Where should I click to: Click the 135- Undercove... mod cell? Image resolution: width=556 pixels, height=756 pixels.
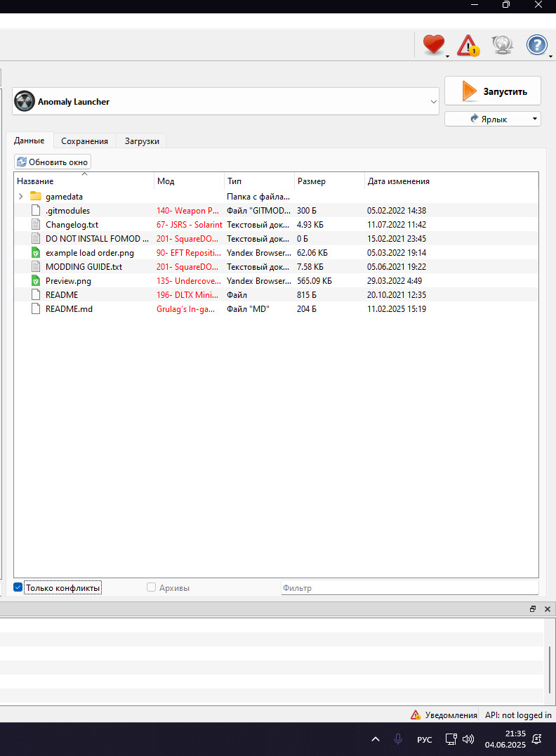pos(189,280)
